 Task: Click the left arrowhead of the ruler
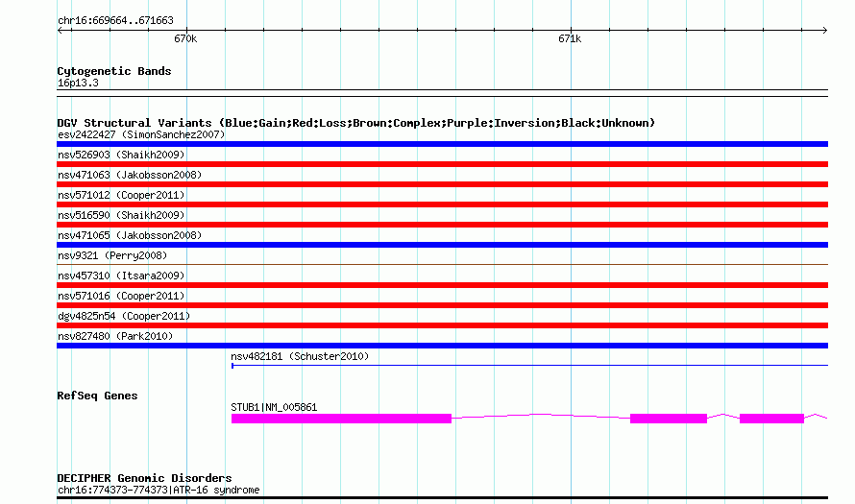(60, 30)
